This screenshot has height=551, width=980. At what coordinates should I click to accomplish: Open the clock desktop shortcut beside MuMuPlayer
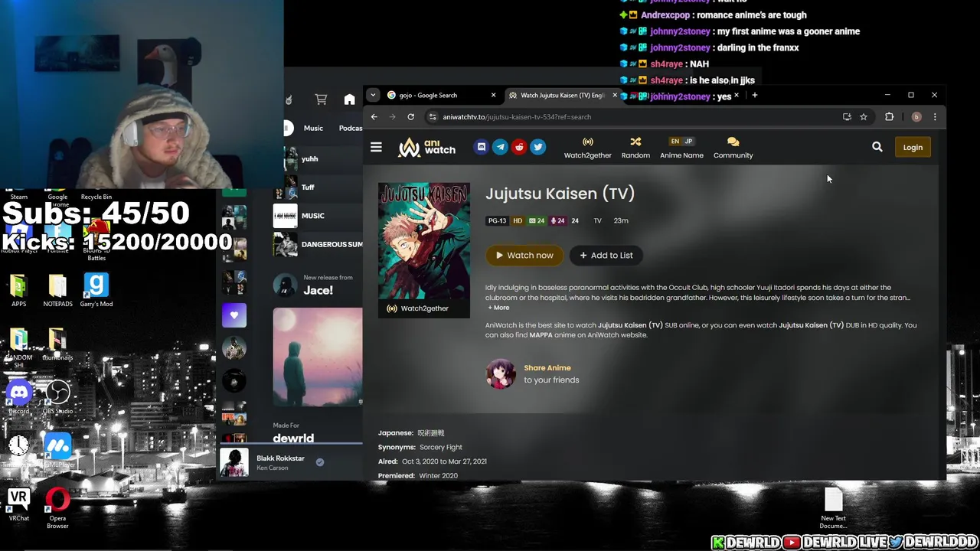[18, 451]
